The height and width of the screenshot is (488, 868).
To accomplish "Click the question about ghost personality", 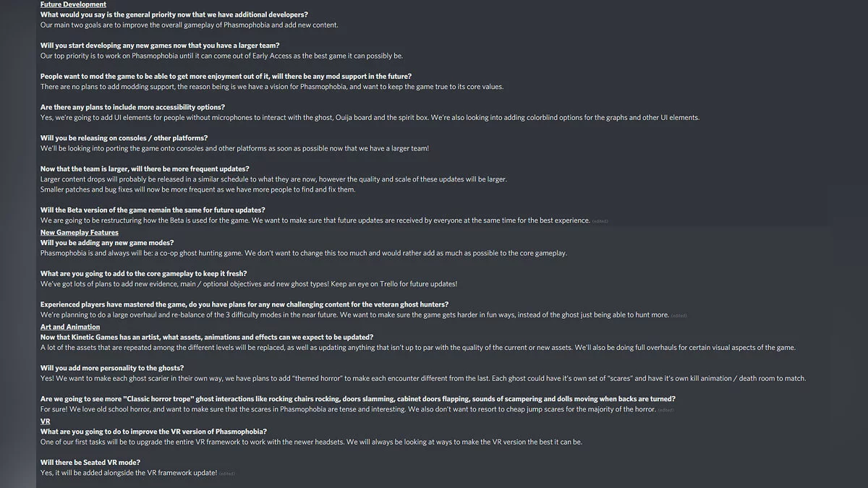I will (112, 368).
